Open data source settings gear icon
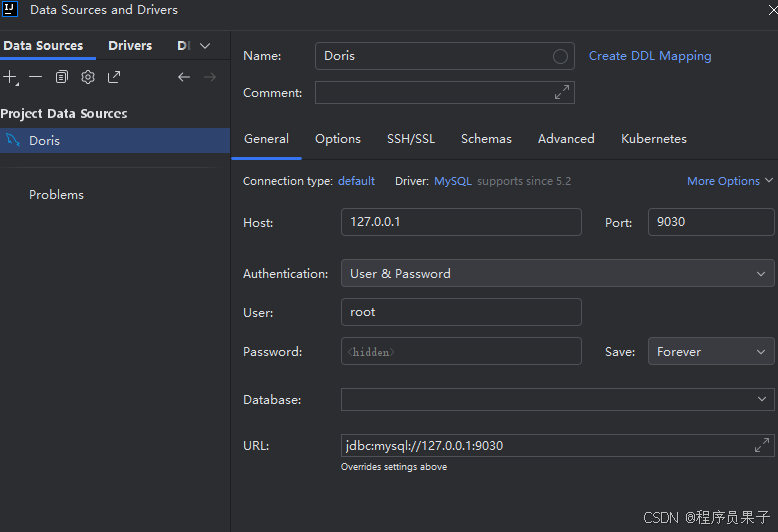 click(x=88, y=77)
